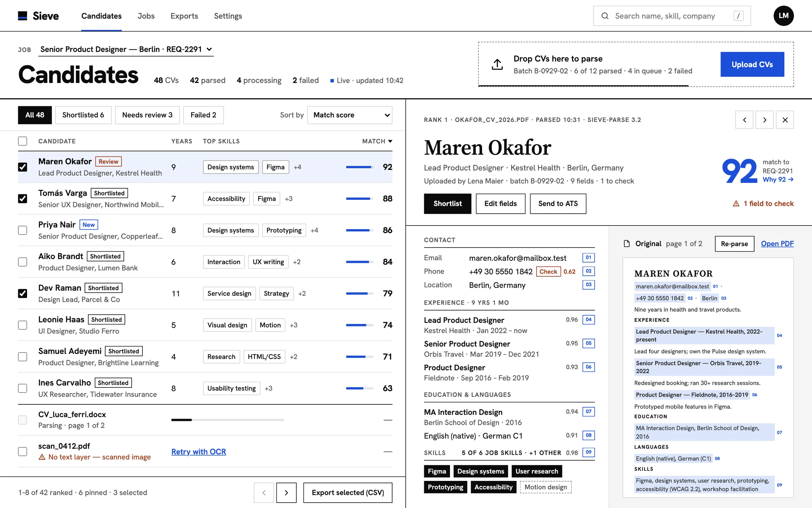812x508 pixels.
Task: Go to previous candidate in detail panel
Action: pyautogui.click(x=744, y=120)
